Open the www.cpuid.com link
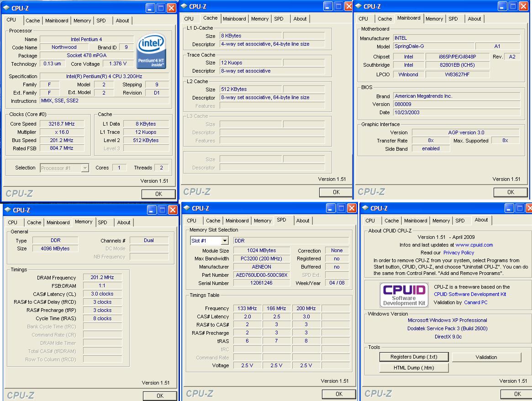 coord(474,245)
